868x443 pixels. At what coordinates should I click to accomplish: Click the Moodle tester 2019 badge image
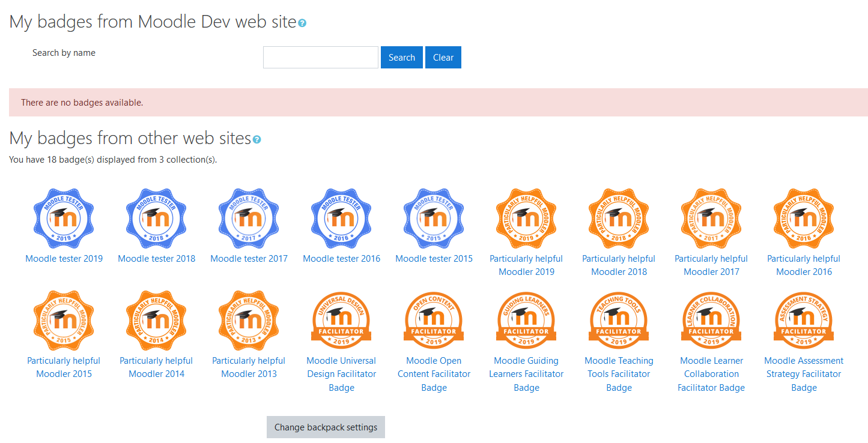click(64, 218)
